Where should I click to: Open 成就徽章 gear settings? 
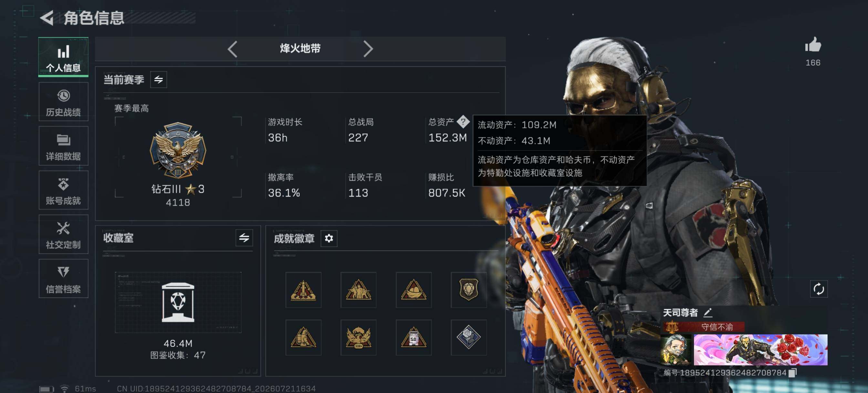329,239
